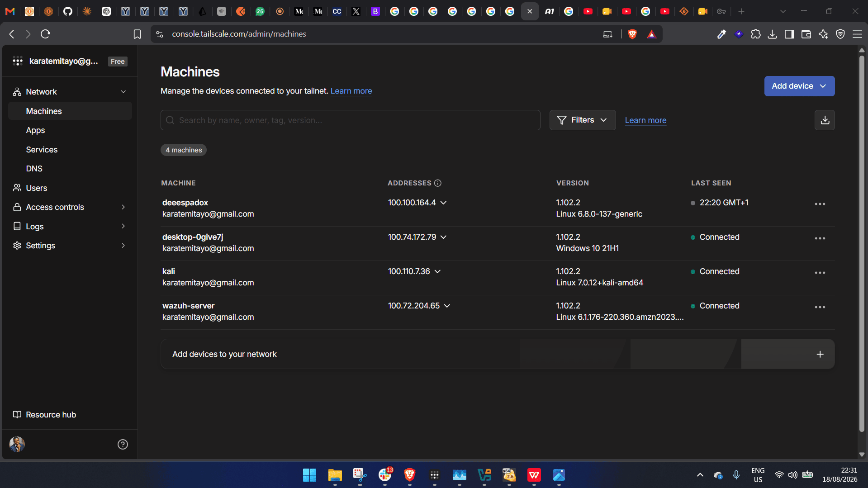
Task: Open the desktop-0give7j machine details
Action: [193, 237]
